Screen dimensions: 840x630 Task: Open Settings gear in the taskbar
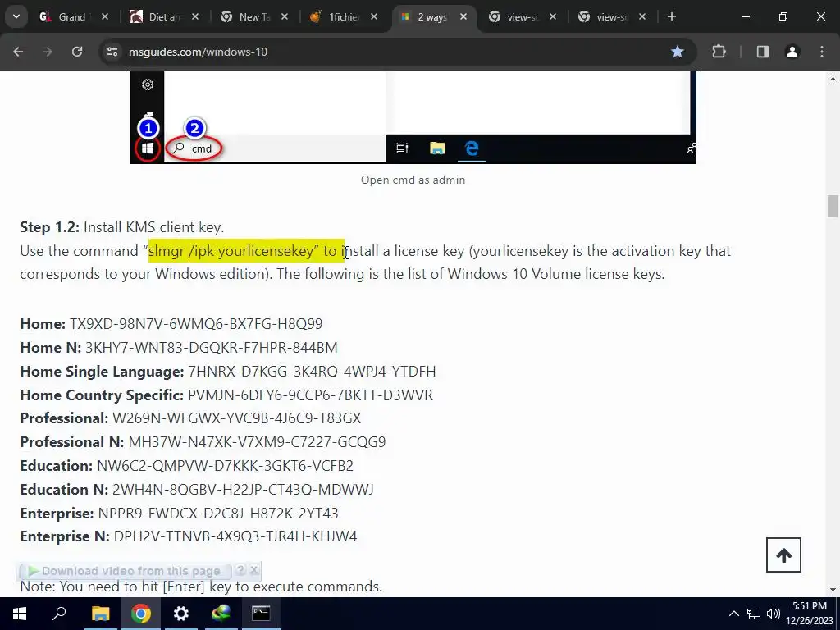pos(181,614)
